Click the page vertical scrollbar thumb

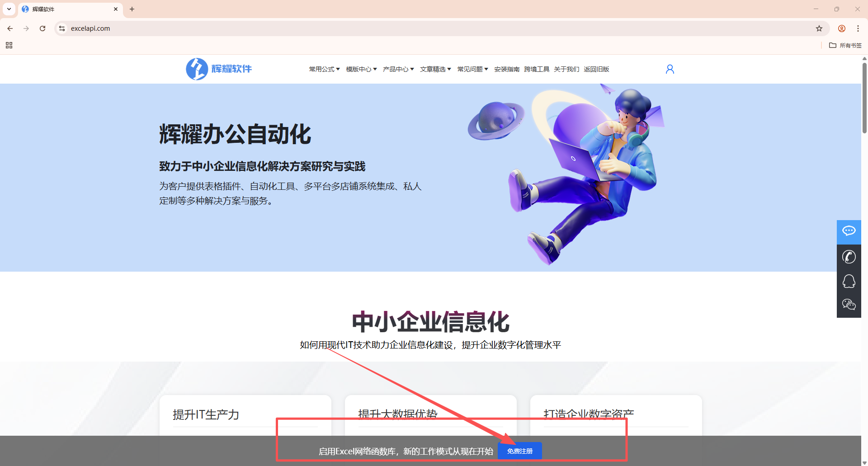[x=864, y=98]
